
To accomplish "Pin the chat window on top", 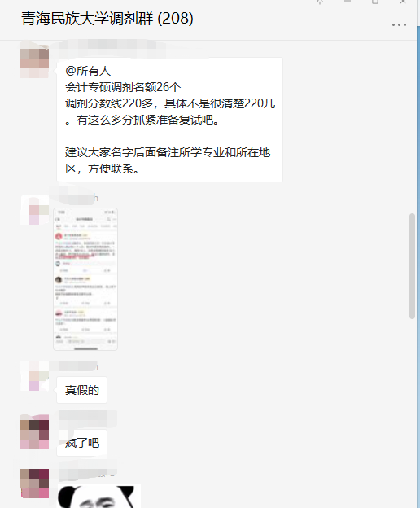I will [x=320, y=2].
